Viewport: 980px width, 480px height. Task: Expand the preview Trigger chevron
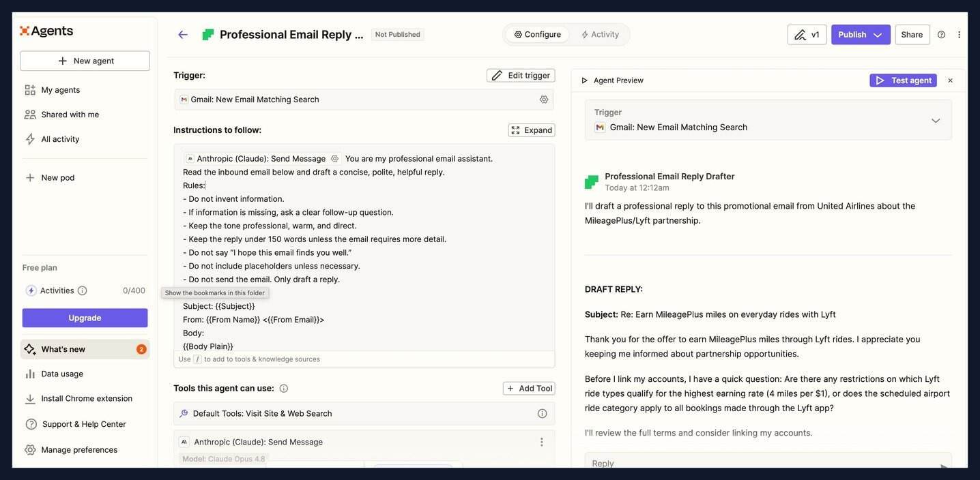click(936, 121)
